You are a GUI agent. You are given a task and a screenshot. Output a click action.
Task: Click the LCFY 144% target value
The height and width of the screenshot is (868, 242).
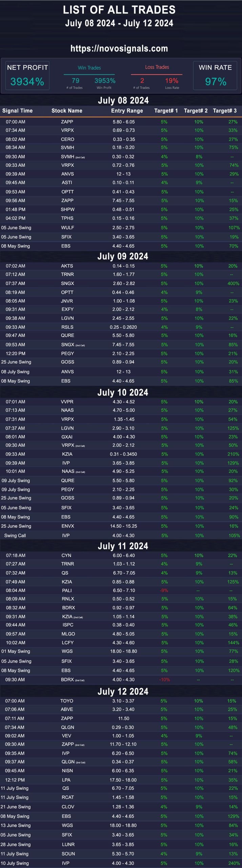coord(233,643)
